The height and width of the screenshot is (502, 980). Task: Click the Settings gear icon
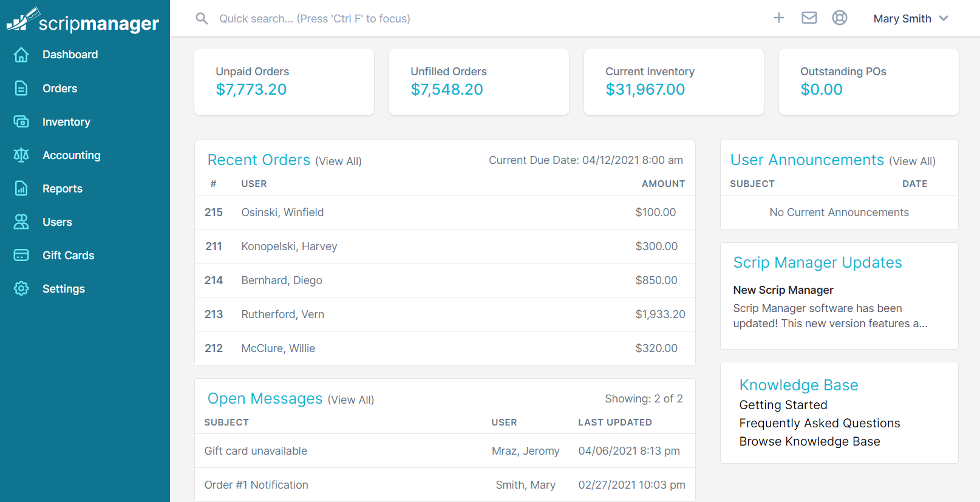[x=21, y=289]
